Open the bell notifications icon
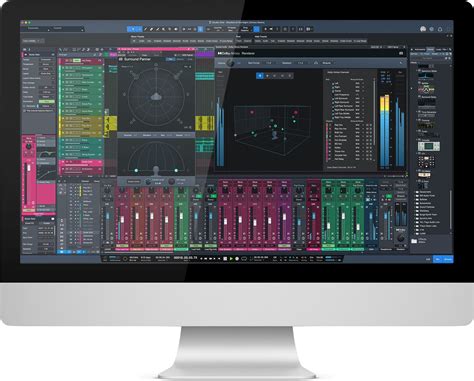Image resolution: width=474 pixels, height=381 pixels. pos(440,29)
